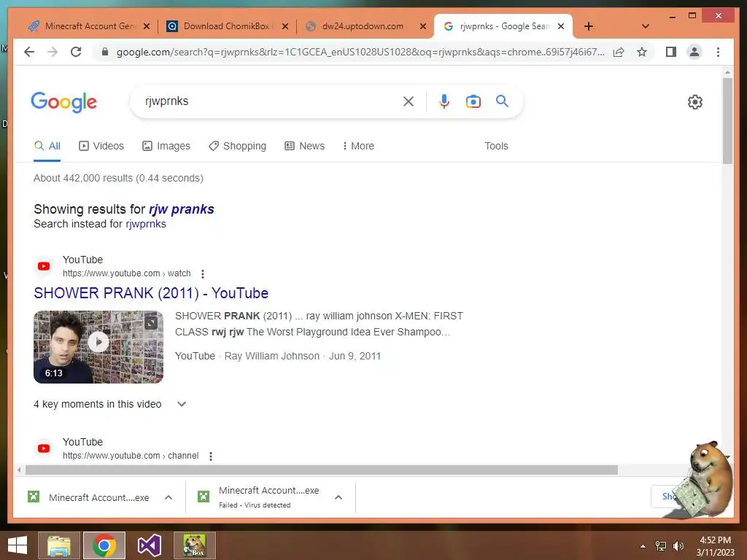This screenshot has width=747, height=560.
Task: Open SHOWER PRANK (2011) - YouTube result
Action: (151, 293)
